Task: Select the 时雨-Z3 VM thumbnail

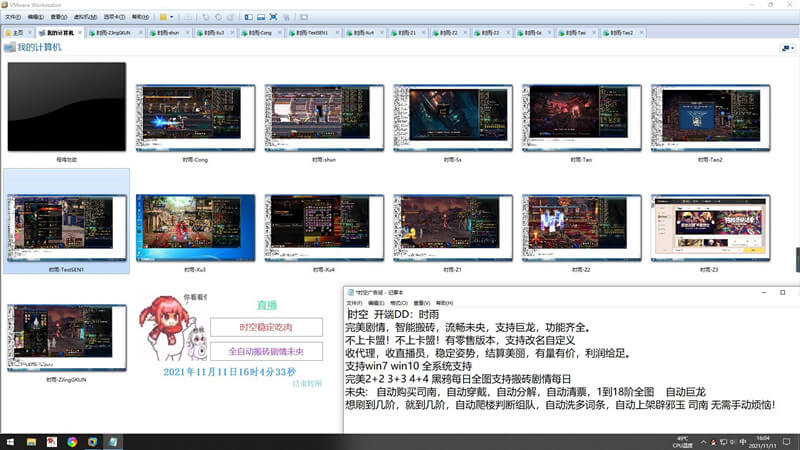Action: (x=710, y=228)
